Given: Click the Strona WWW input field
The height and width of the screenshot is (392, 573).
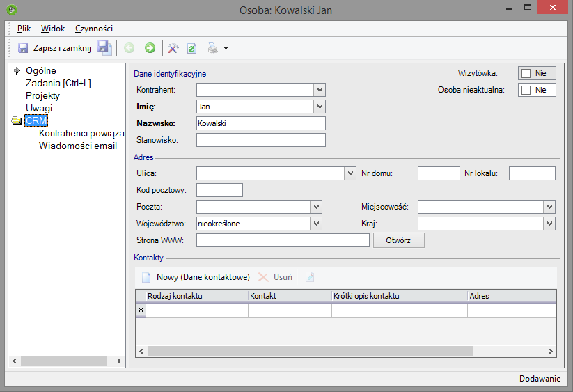Looking at the screenshot, I should 283,240.
